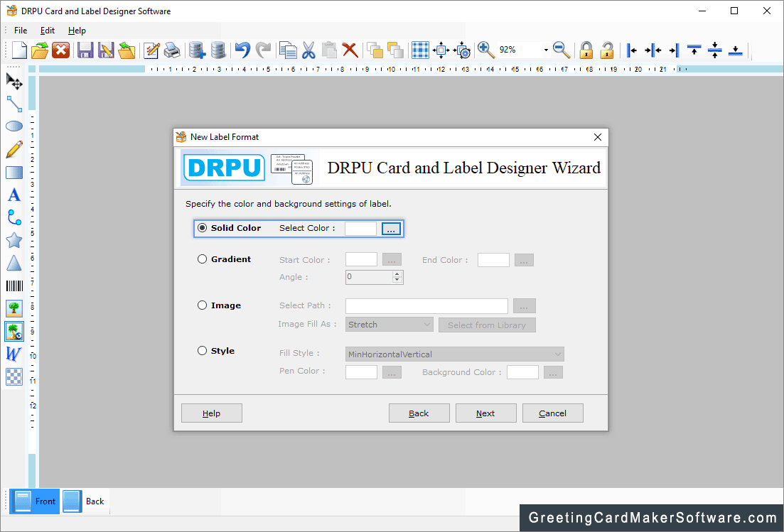Click the Pen Color swatch
784x532 pixels.
pyautogui.click(x=361, y=372)
